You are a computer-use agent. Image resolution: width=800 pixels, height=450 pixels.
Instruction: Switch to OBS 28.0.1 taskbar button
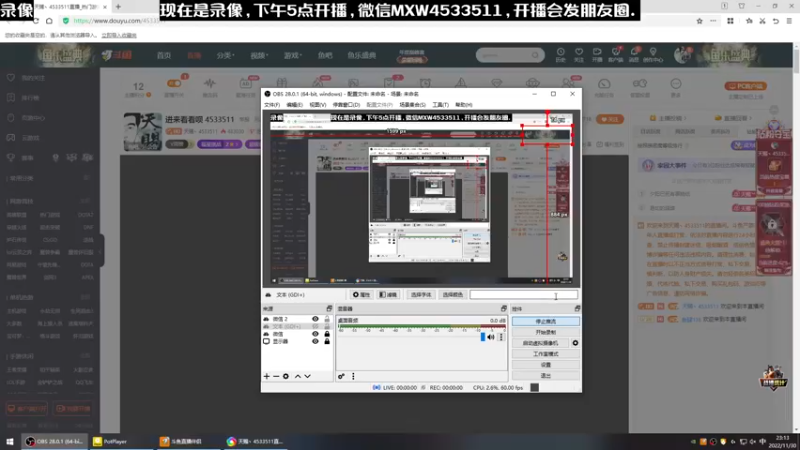(54, 441)
